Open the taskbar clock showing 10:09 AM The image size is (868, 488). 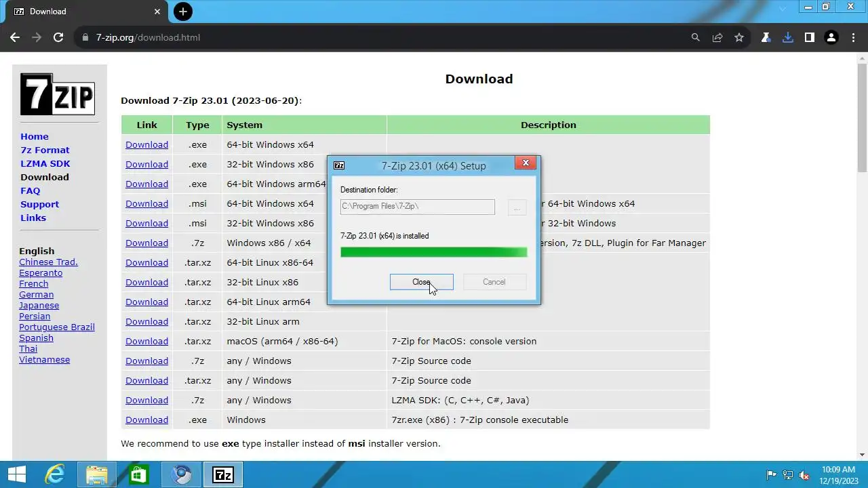point(839,475)
